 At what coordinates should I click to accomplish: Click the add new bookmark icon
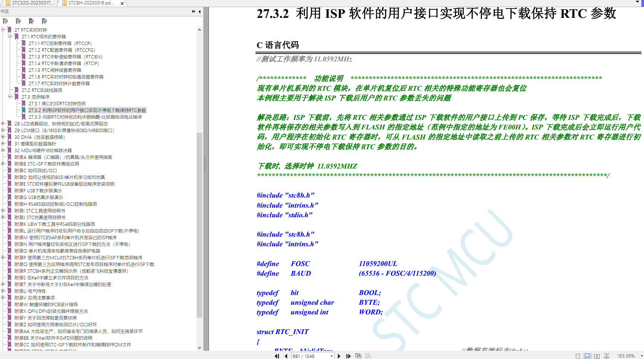pyautogui.click(x=18, y=21)
